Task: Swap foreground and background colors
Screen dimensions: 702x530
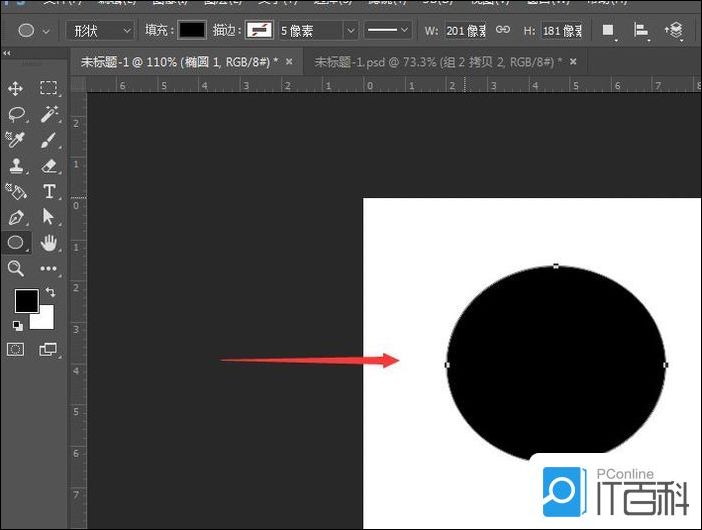Action: [x=50, y=292]
